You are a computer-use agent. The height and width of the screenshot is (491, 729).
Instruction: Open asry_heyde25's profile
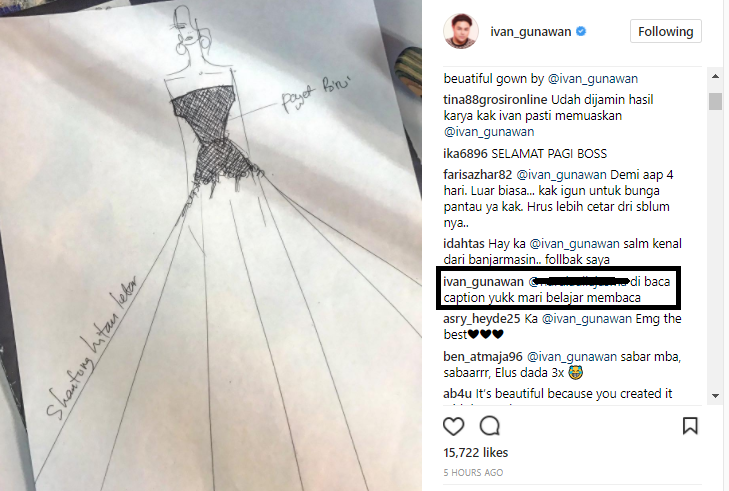482,319
